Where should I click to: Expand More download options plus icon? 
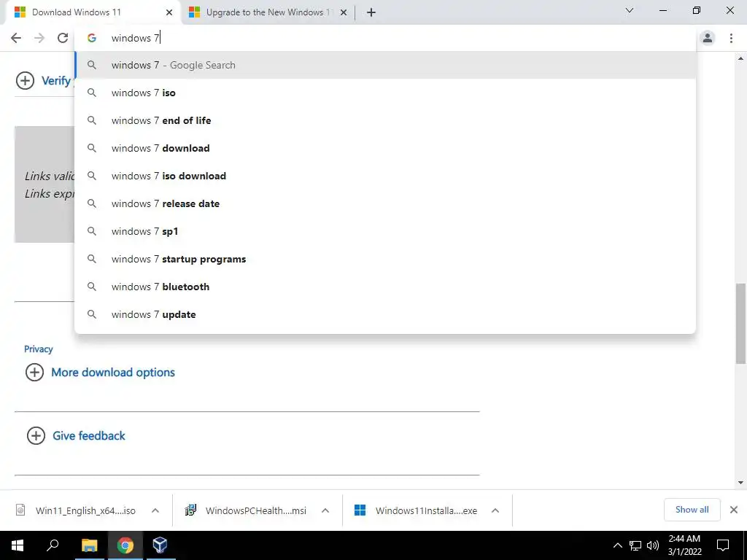(x=34, y=373)
